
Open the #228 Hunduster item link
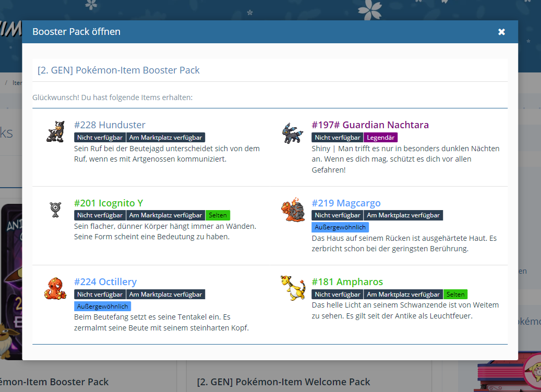coord(110,125)
